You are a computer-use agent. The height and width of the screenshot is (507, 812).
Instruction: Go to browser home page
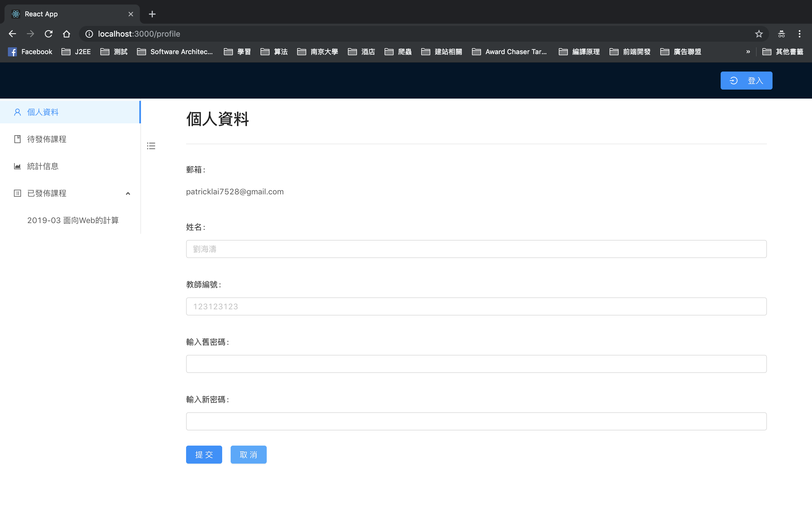point(67,34)
